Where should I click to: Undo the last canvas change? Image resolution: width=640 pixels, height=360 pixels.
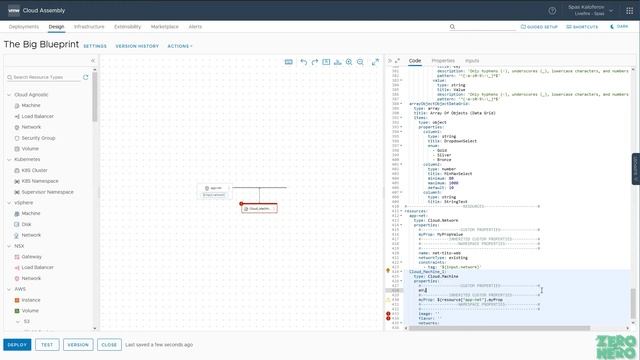[303, 62]
